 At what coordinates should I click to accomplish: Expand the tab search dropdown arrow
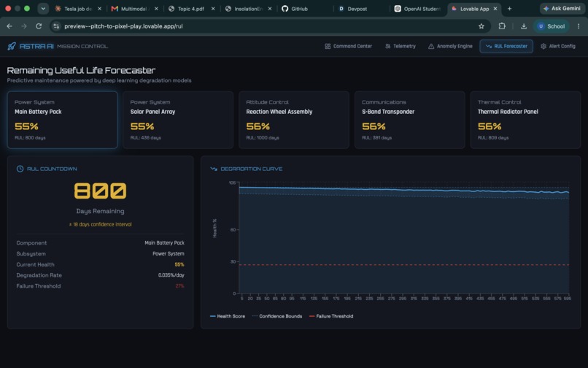[43, 9]
